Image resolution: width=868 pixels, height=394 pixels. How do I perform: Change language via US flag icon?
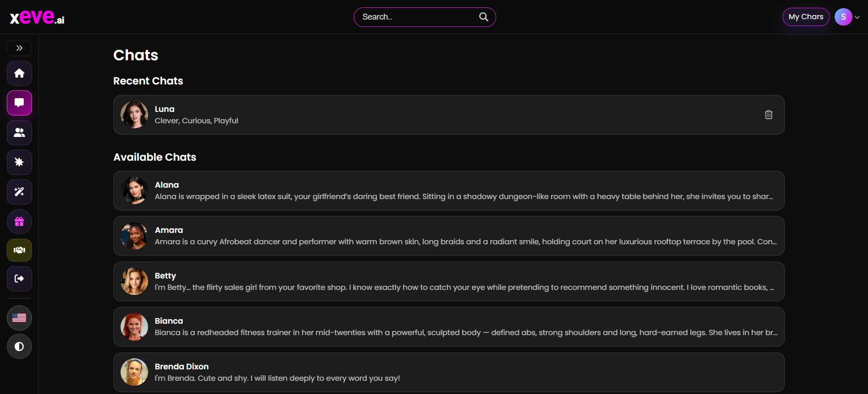tap(19, 318)
